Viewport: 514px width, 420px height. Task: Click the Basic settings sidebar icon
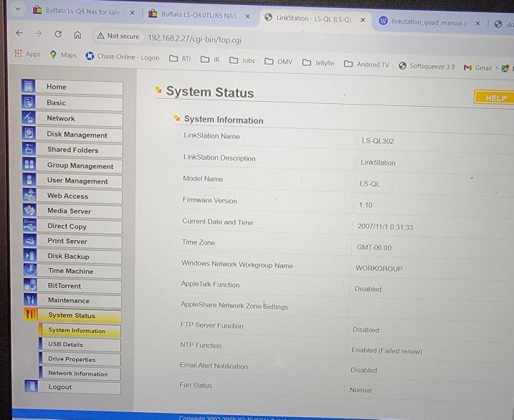click(x=29, y=102)
